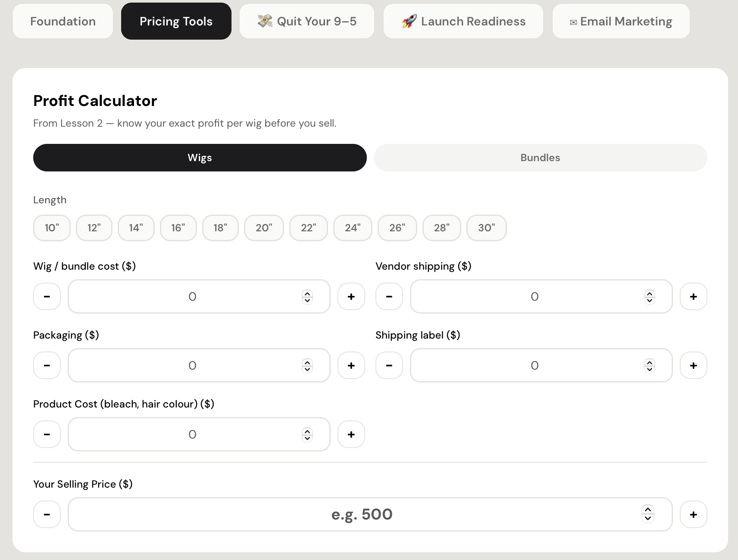Decrease packaging cost with minus button

[x=47, y=365]
